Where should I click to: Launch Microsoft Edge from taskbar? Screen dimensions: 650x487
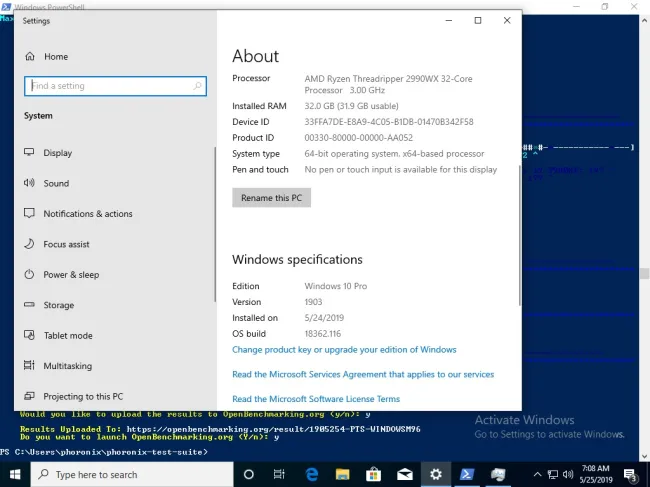(x=311, y=474)
